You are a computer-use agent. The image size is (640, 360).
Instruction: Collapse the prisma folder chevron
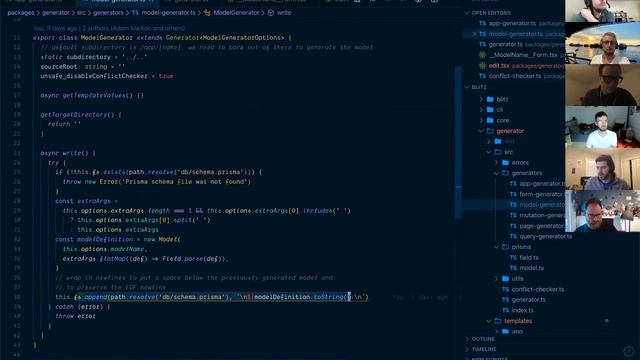pos(496,247)
